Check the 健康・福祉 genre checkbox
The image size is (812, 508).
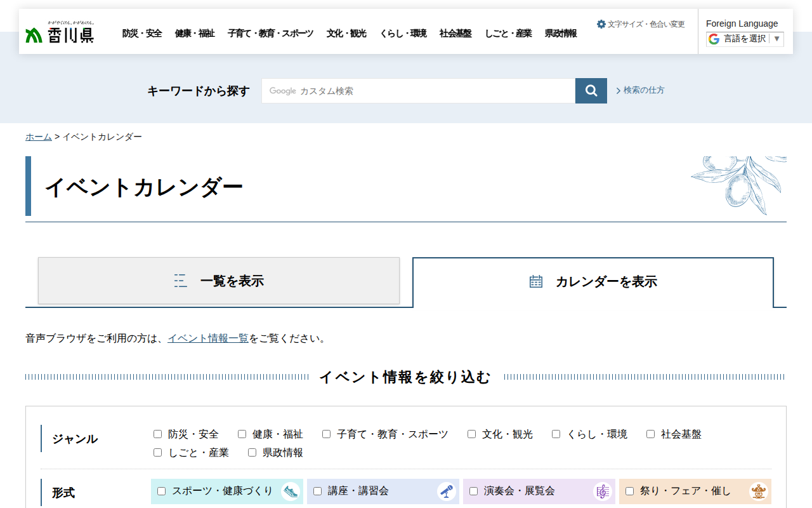point(242,434)
